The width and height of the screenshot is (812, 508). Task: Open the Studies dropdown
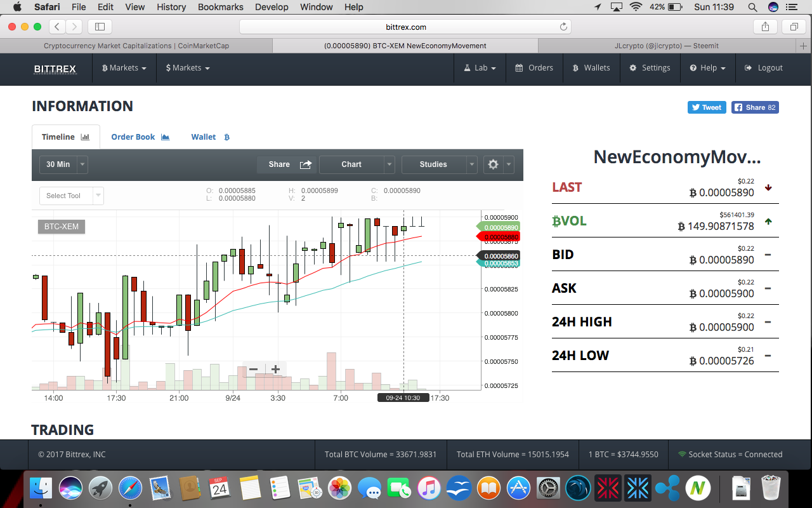point(439,164)
